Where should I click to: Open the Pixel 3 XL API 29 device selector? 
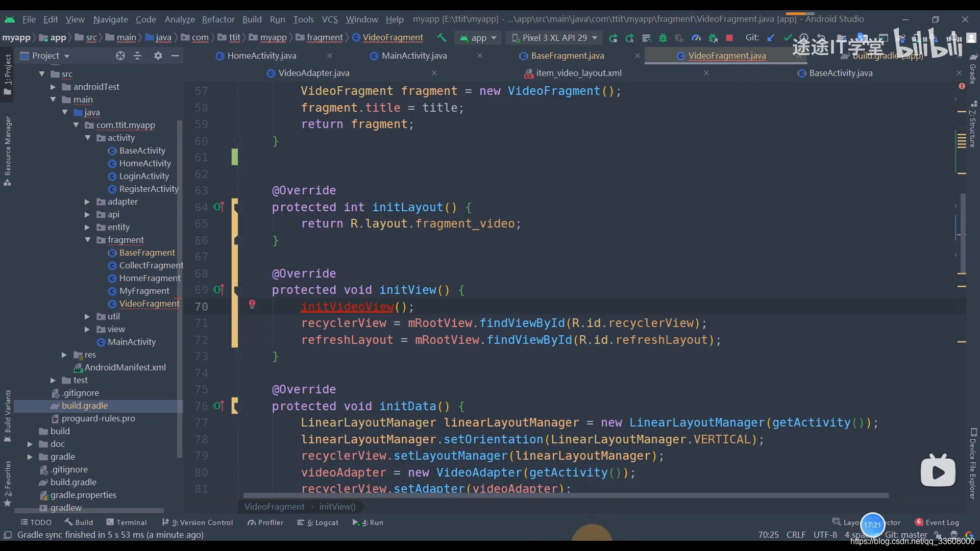[554, 38]
